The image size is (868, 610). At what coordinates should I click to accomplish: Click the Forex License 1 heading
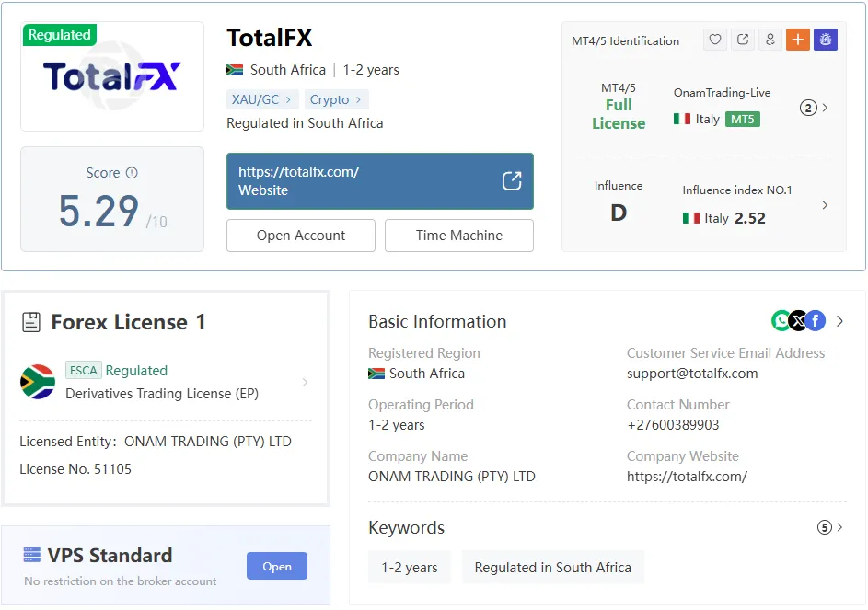[128, 322]
